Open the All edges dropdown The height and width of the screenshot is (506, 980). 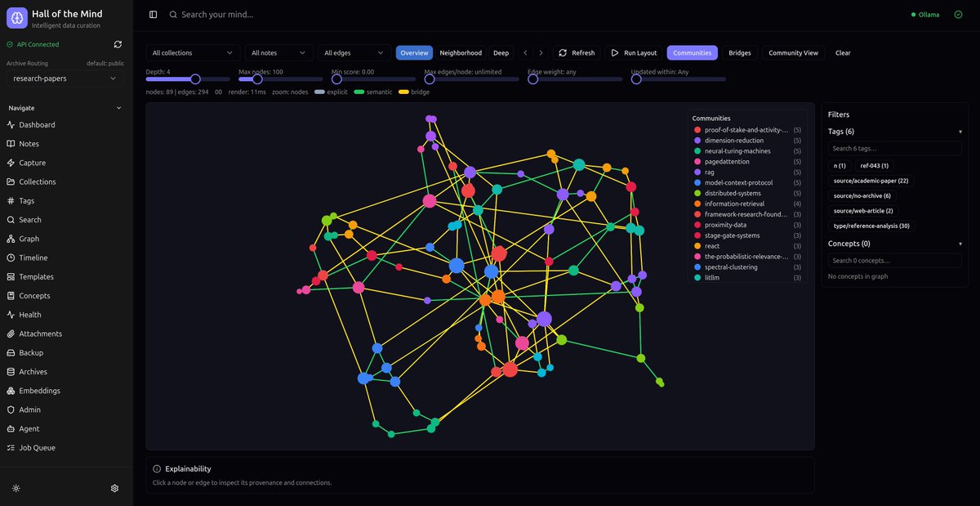[x=354, y=53]
